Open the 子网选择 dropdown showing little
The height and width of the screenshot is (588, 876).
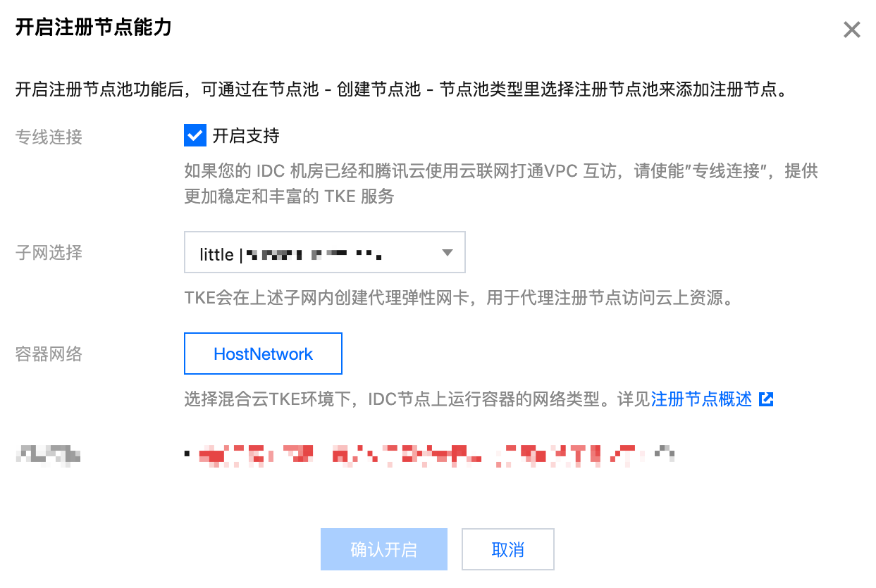324,252
